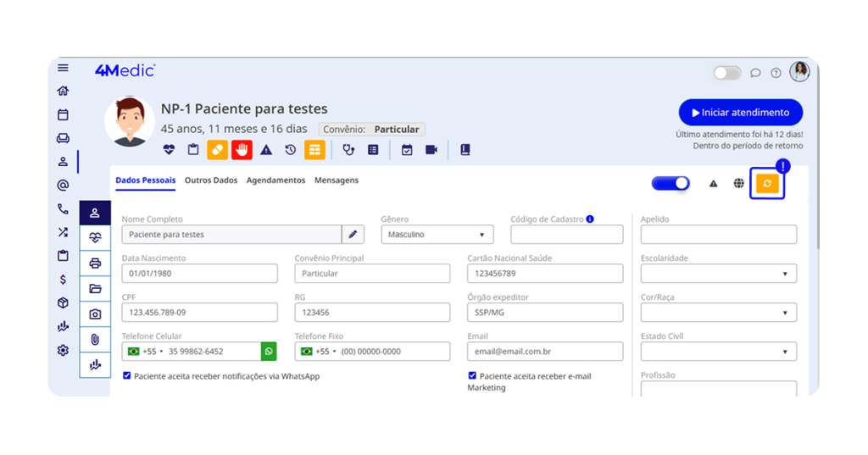Image resolution: width=868 pixels, height=455 pixels.
Task: Start a video call via camera icon
Action: (x=431, y=150)
